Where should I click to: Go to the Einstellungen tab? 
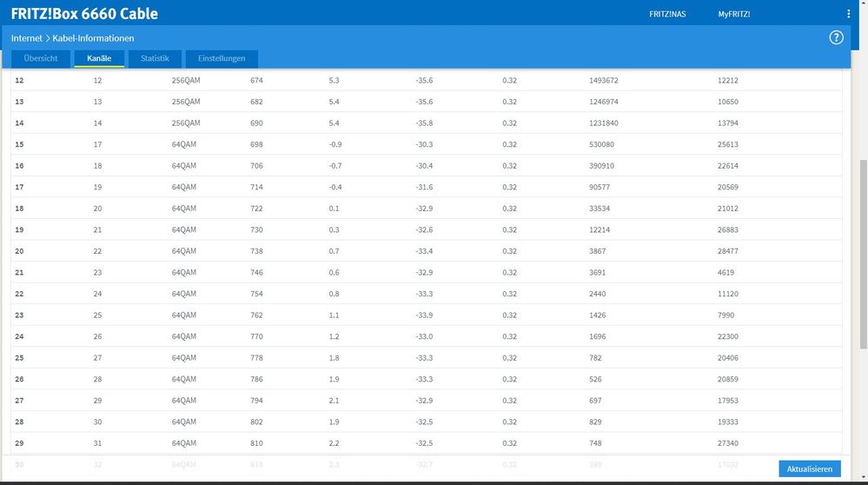(222, 58)
